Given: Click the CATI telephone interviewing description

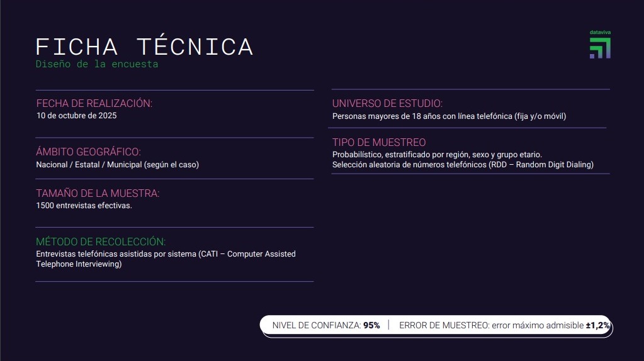Looking at the screenshot, I should 166,259.
